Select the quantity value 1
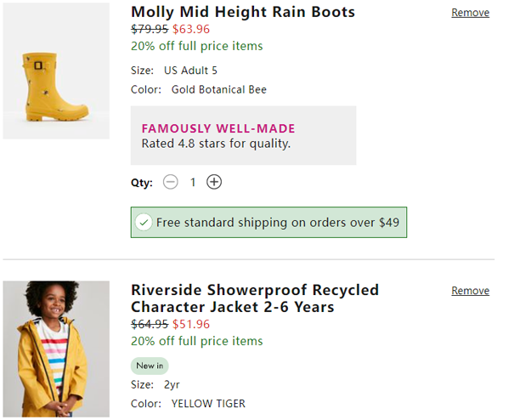The width and height of the screenshot is (514, 420). pyautogui.click(x=193, y=182)
